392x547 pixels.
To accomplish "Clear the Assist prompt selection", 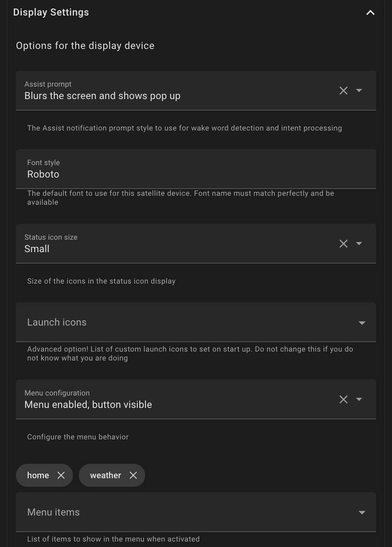I will click(x=343, y=91).
